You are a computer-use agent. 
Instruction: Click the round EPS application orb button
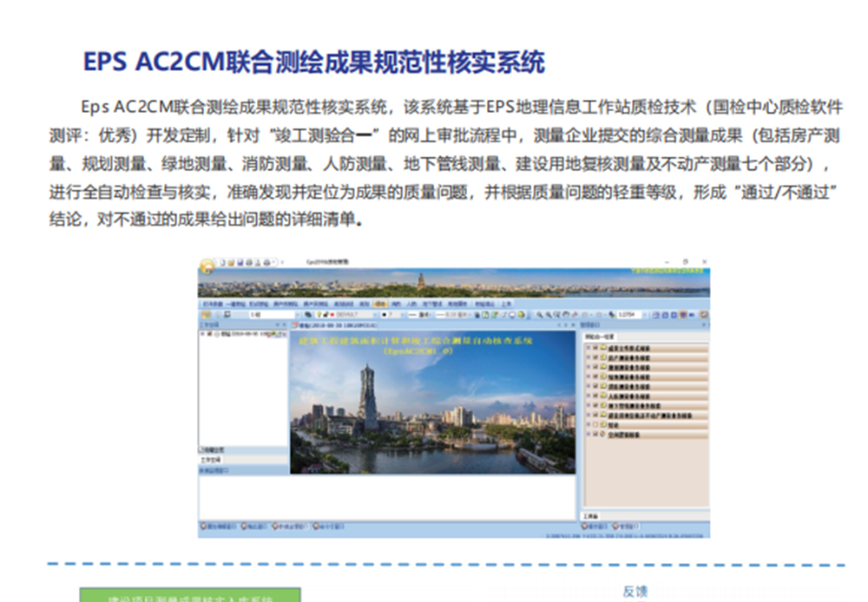207,266
